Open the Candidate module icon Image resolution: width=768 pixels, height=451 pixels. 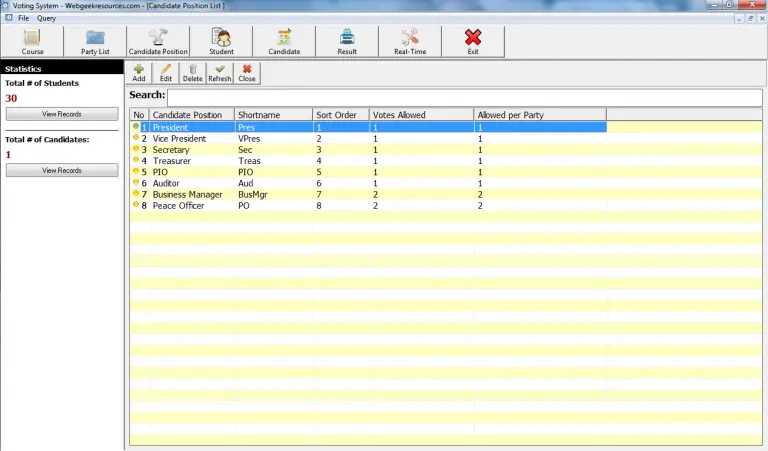pyautogui.click(x=284, y=41)
